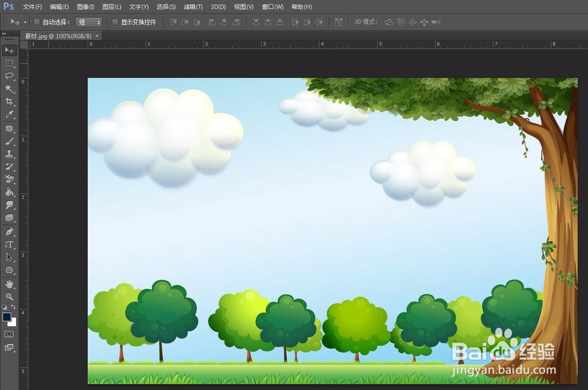The height and width of the screenshot is (390, 588).
Task: Select the Rectangular Marquee tool
Action: coord(9,64)
